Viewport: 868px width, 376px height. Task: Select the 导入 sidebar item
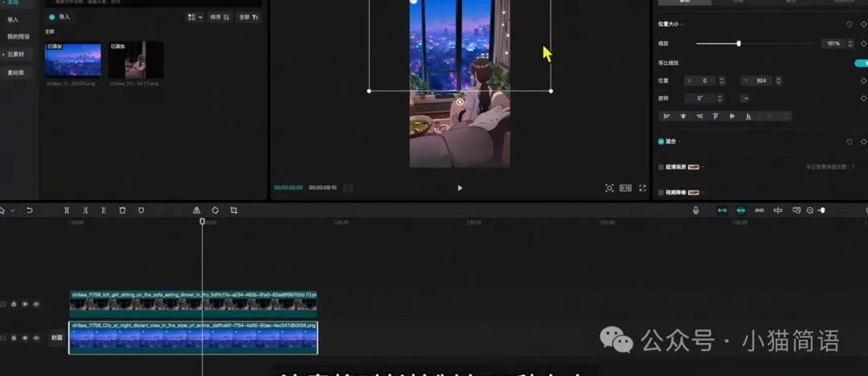click(x=13, y=19)
